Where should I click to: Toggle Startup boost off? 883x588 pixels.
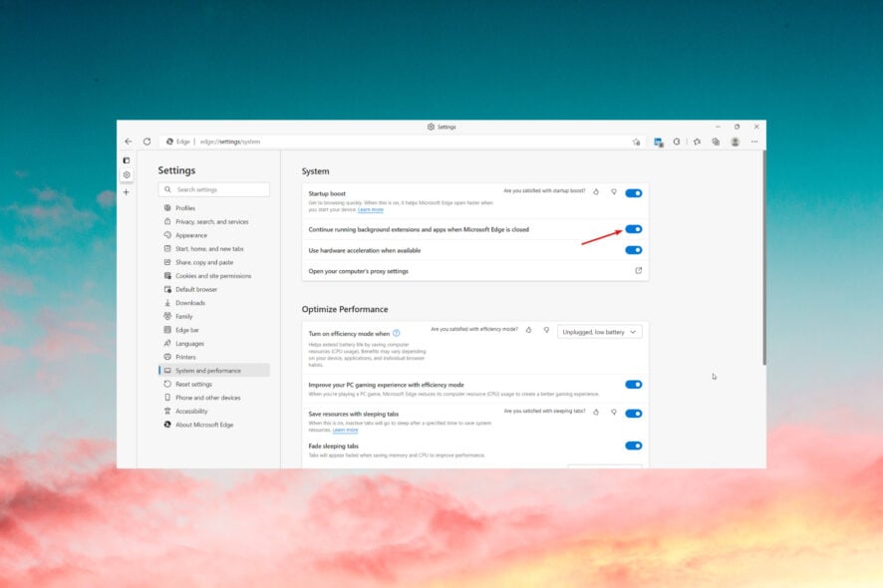635,192
